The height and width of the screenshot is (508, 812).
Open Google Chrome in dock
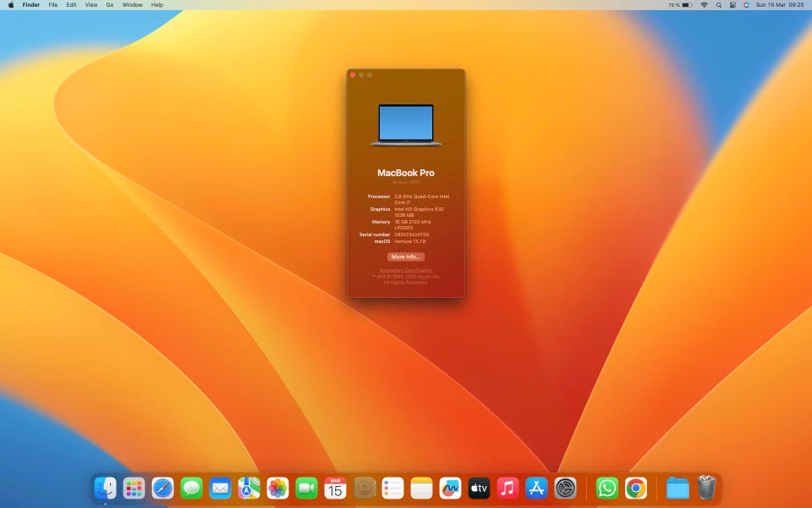636,488
